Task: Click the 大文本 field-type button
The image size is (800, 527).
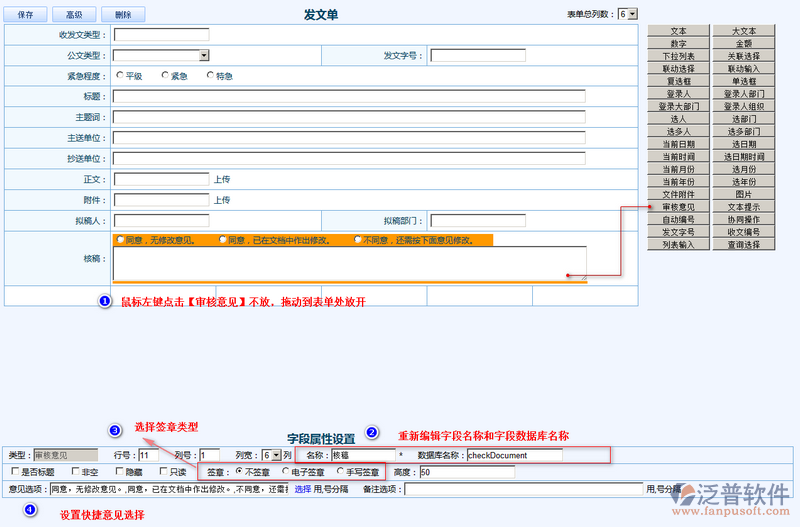Action: pos(744,31)
